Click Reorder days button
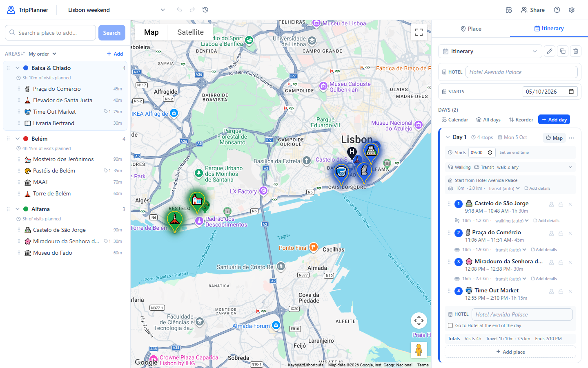Image resolution: width=588 pixels, height=368 pixels. click(x=521, y=120)
